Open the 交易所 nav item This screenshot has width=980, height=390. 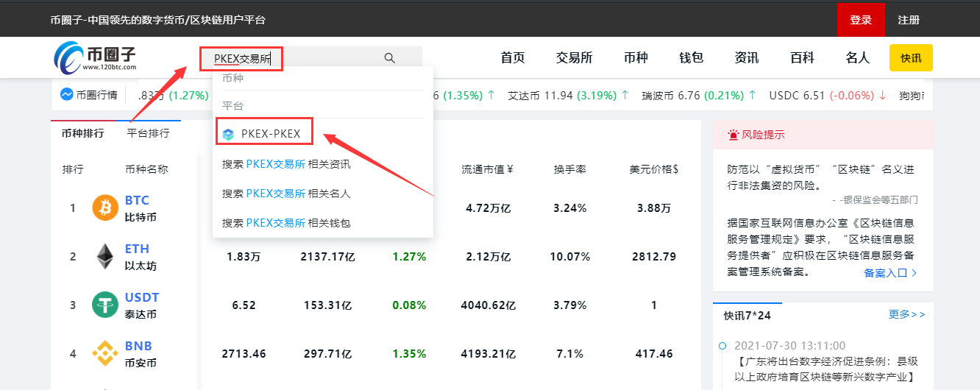click(x=574, y=58)
